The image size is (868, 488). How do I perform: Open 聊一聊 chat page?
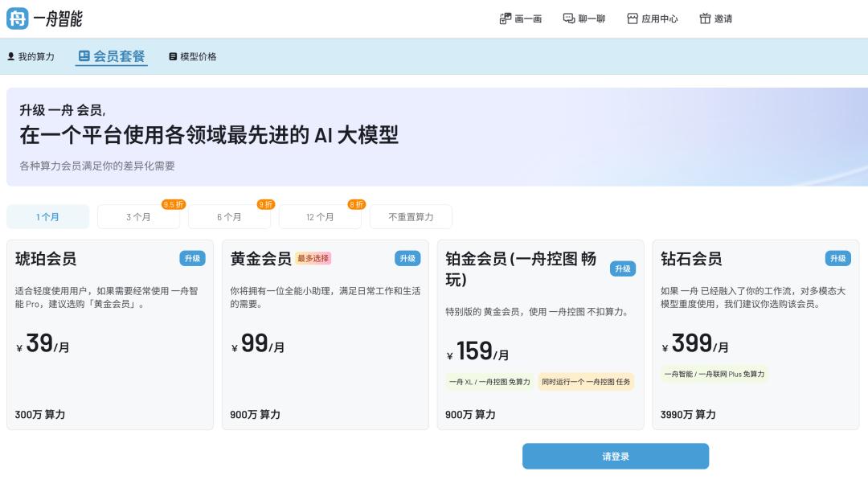[x=584, y=18]
